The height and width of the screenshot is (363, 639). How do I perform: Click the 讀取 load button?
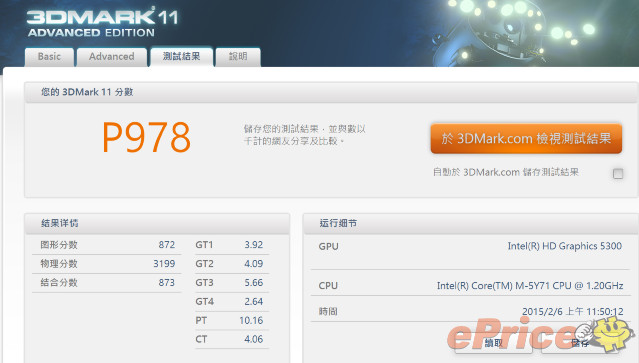pos(494,343)
